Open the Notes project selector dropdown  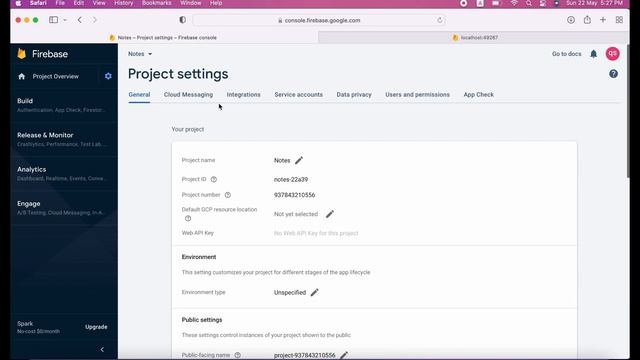click(x=140, y=54)
